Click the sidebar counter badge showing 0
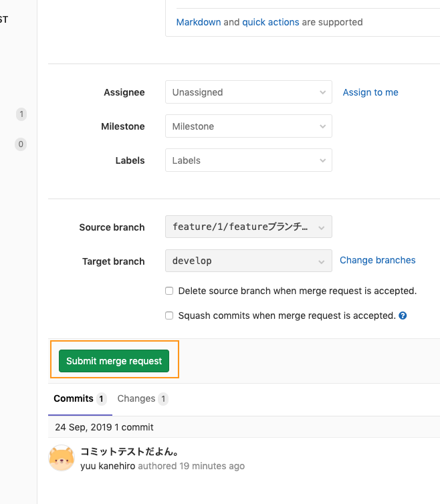Image resolution: width=440 pixels, height=504 pixels. pyautogui.click(x=21, y=144)
